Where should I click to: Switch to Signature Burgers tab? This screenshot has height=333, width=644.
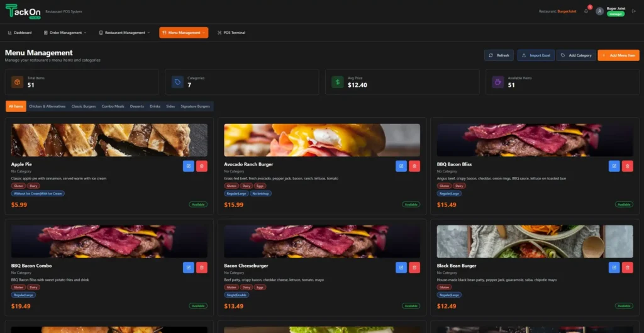(196, 106)
